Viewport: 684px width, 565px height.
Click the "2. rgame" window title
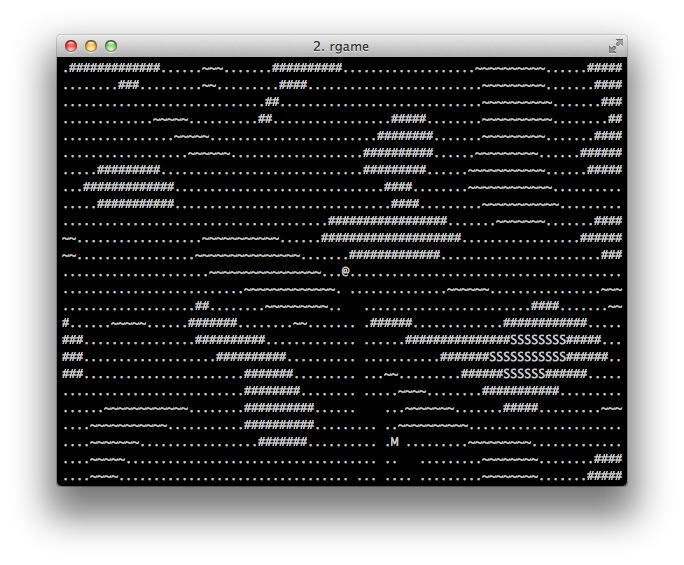click(x=341, y=46)
